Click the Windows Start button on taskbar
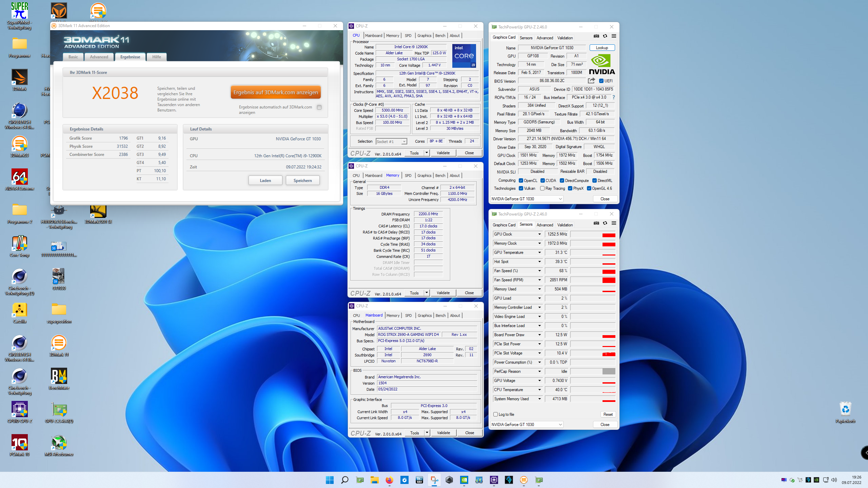 point(330,480)
